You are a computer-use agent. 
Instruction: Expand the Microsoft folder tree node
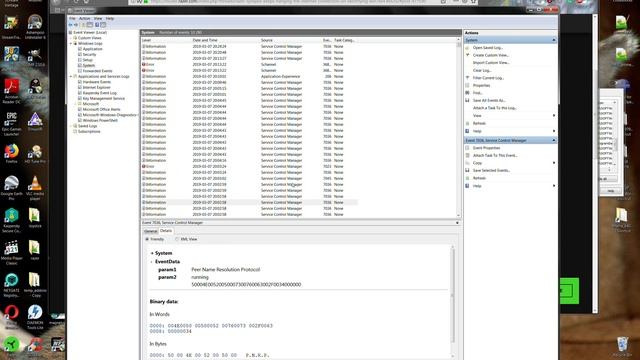(x=76, y=104)
